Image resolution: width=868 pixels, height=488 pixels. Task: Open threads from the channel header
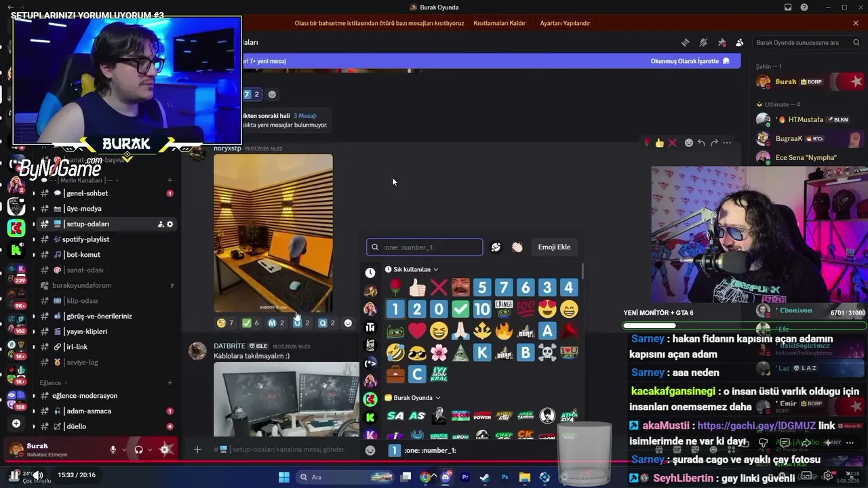pos(685,42)
